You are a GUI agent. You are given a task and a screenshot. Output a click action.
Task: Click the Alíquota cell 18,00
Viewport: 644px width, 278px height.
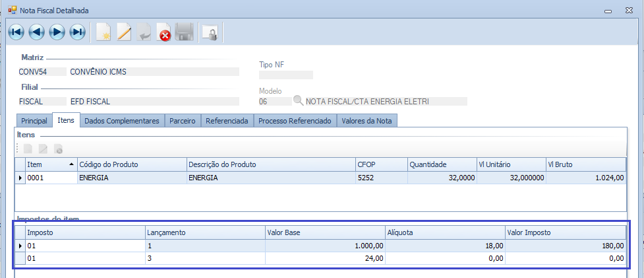click(x=445, y=246)
